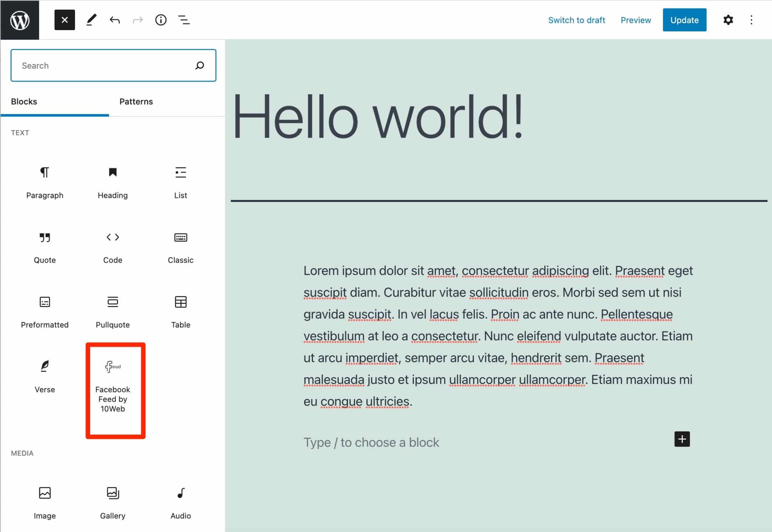Add a Table block
Viewport: 772px width, 532px height.
click(x=180, y=312)
